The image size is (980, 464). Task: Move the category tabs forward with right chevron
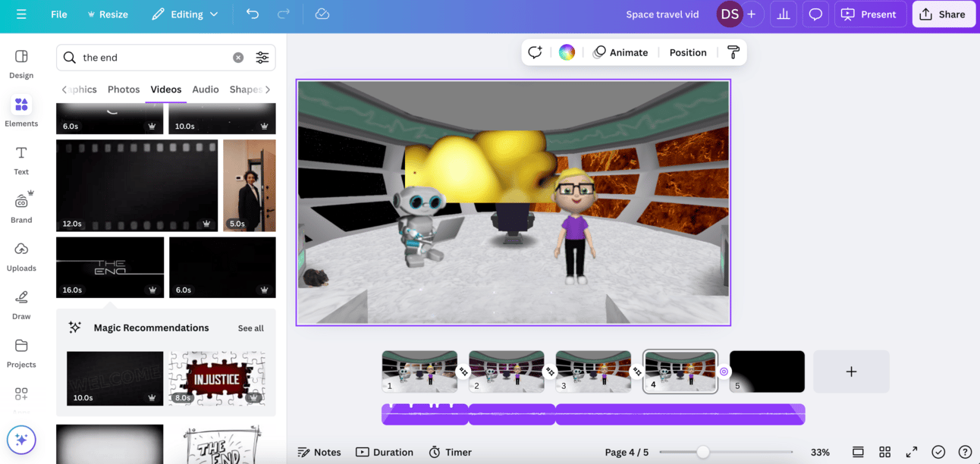coord(268,89)
